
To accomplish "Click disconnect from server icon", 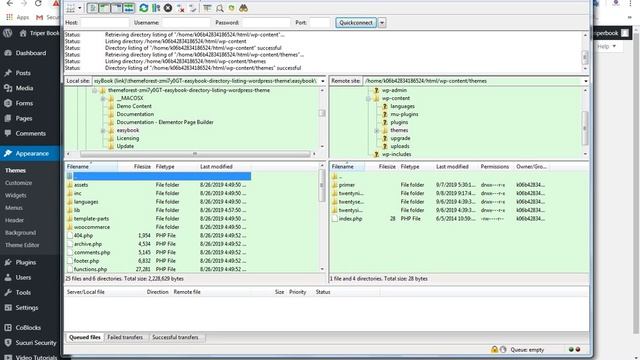I will point(180,8).
